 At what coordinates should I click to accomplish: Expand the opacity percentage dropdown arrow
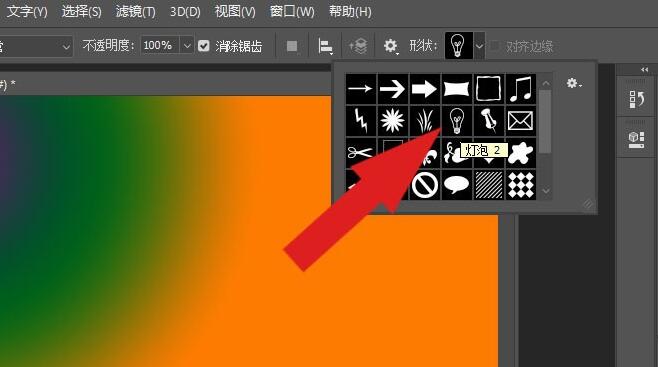[187, 45]
